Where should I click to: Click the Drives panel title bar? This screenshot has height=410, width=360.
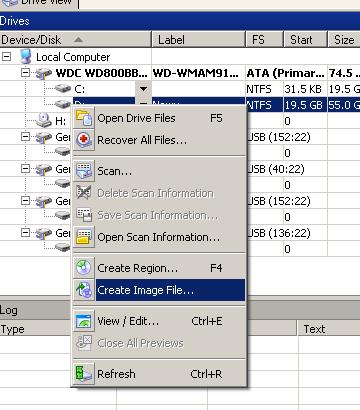pyautogui.click(x=180, y=21)
